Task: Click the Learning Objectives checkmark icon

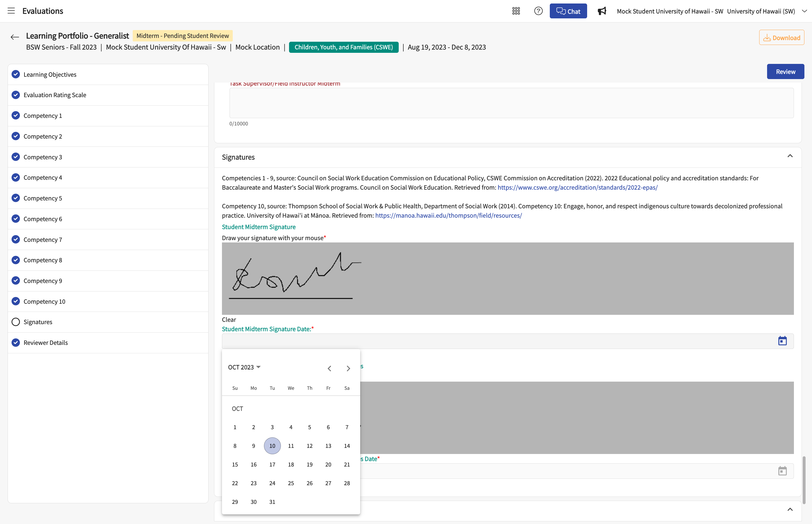Action: (16, 74)
